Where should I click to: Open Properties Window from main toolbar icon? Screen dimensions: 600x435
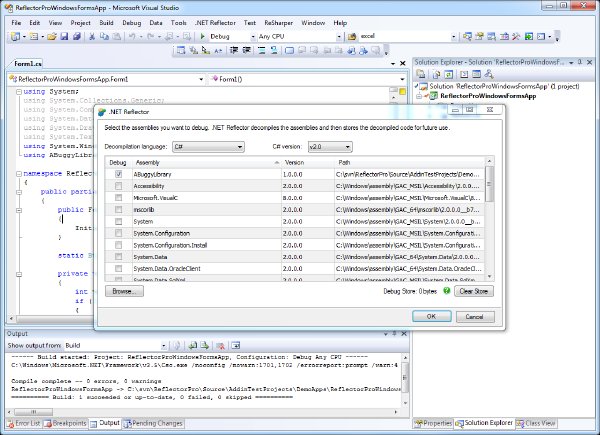[x=479, y=36]
